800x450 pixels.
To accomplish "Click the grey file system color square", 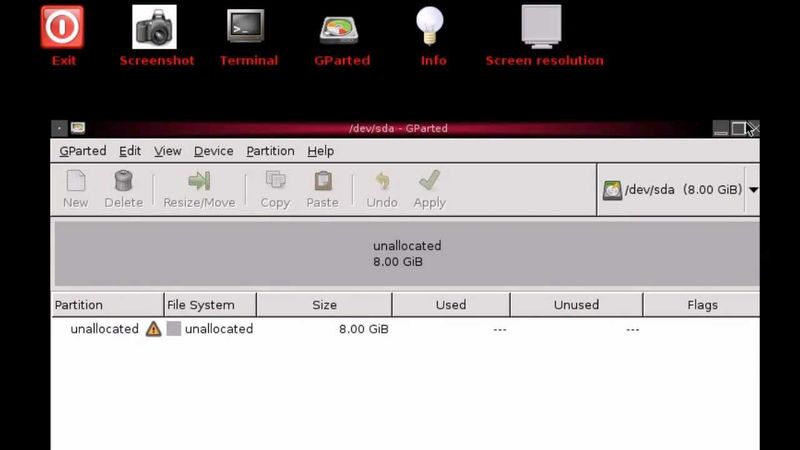I will 174,329.
